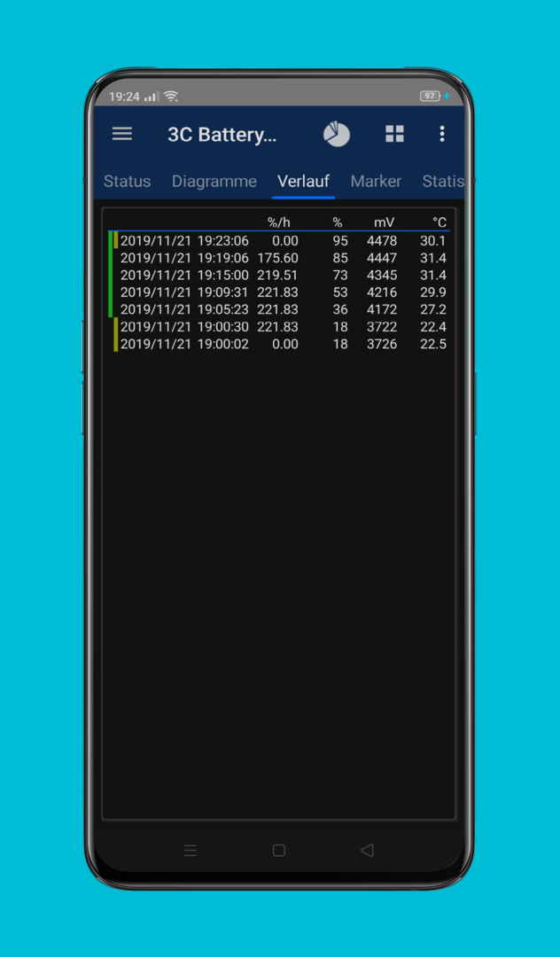Tap the 3726 mV value
The height and width of the screenshot is (957, 560).
pos(382,344)
